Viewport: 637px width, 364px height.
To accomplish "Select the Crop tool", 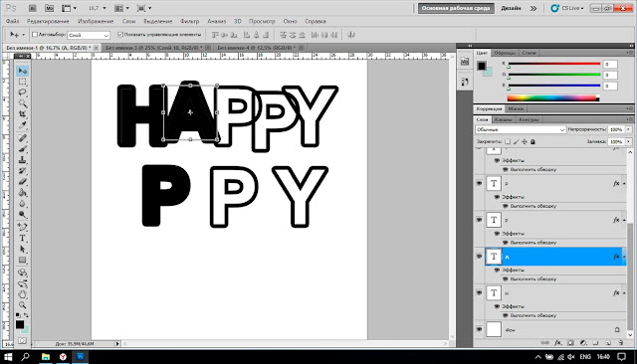I will point(22,114).
